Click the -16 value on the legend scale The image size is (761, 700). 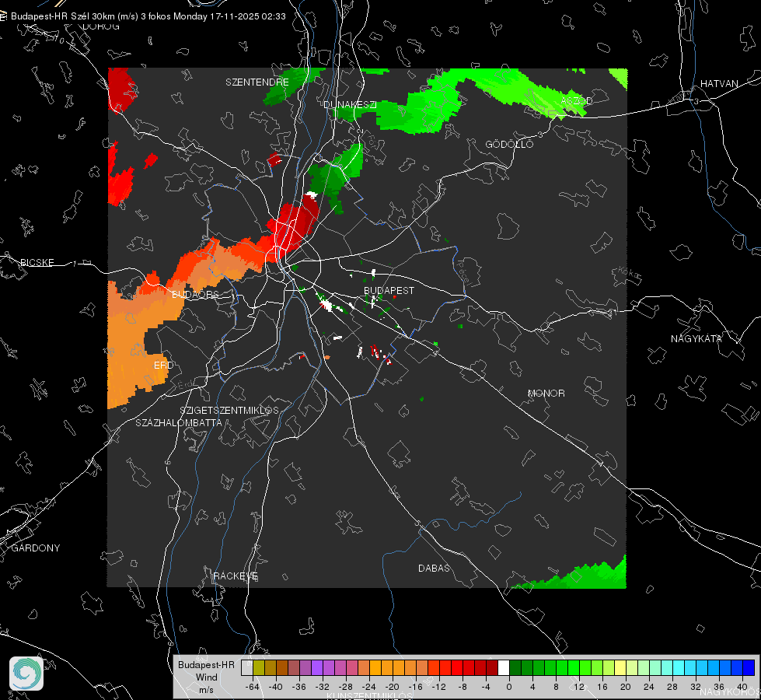coord(415,687)
